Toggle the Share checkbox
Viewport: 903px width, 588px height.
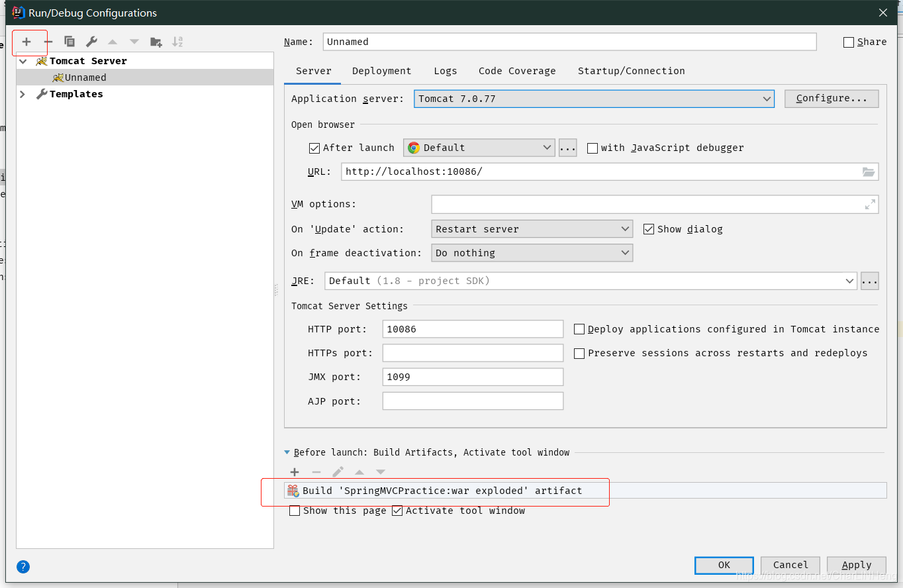point(849,42)
